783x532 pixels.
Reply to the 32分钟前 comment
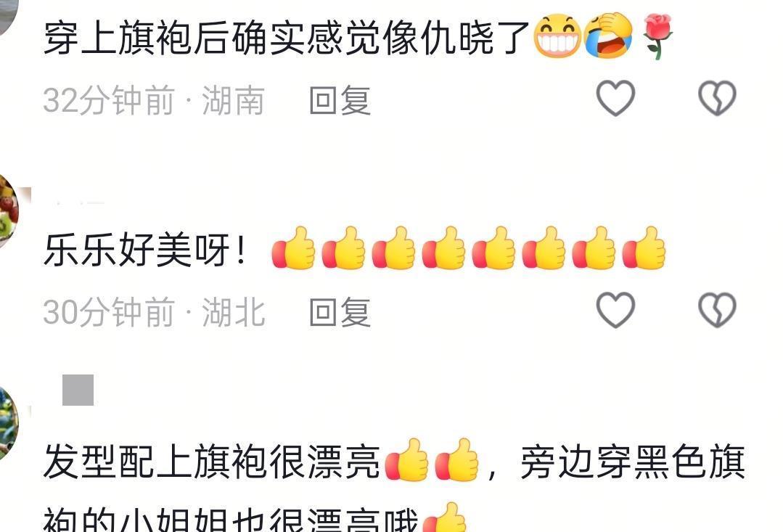click(x=340, y=100)
